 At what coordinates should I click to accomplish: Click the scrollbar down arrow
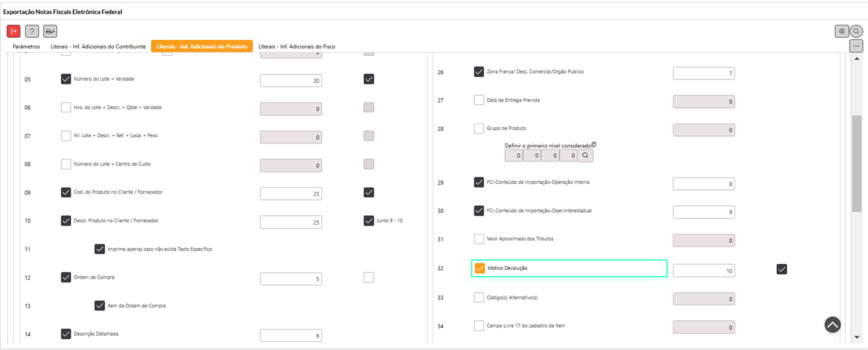pos(857,337)
